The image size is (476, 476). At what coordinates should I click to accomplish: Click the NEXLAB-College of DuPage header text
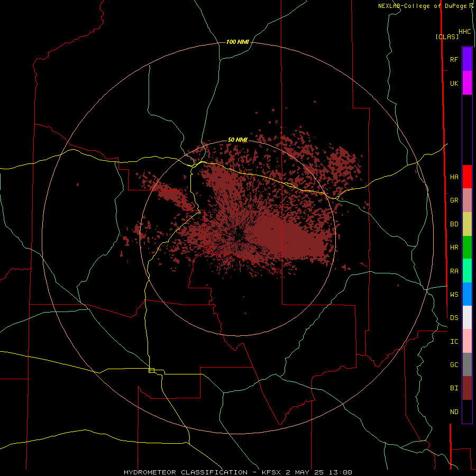pyautogui.click(x=422, y=6)
